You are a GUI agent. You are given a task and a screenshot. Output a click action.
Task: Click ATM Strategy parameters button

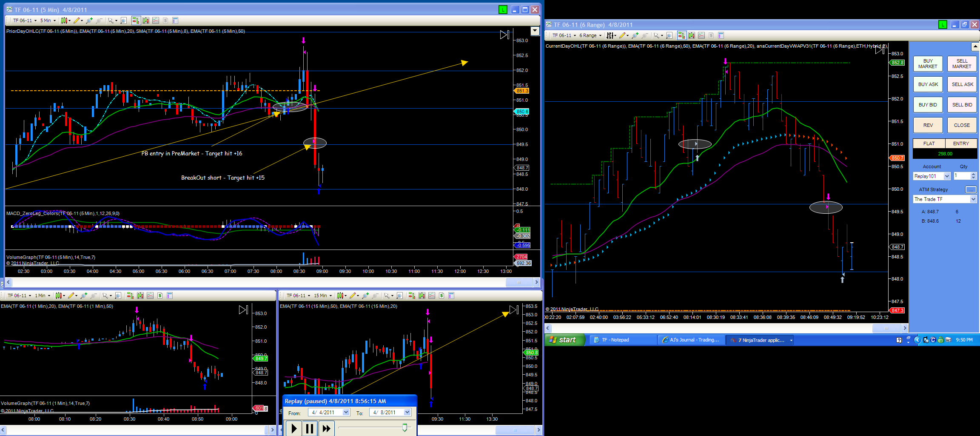[x=971, y=189]
